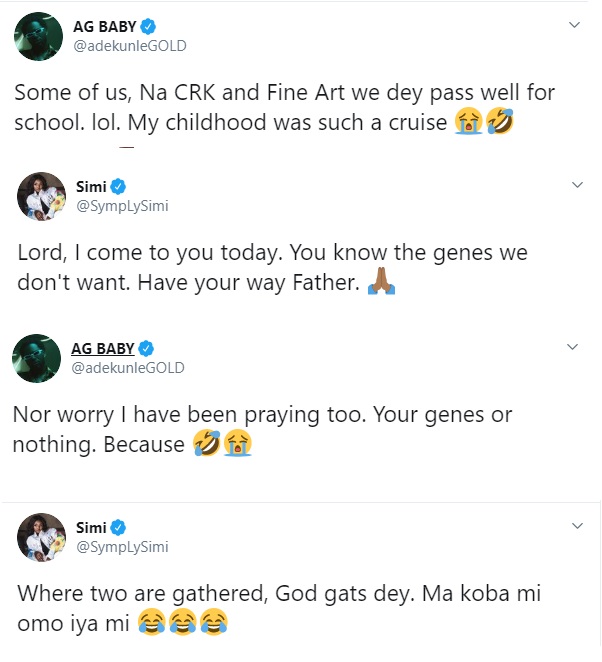Open AG BABY avatar on "Nor worry" tweet

tap(38, 358)
